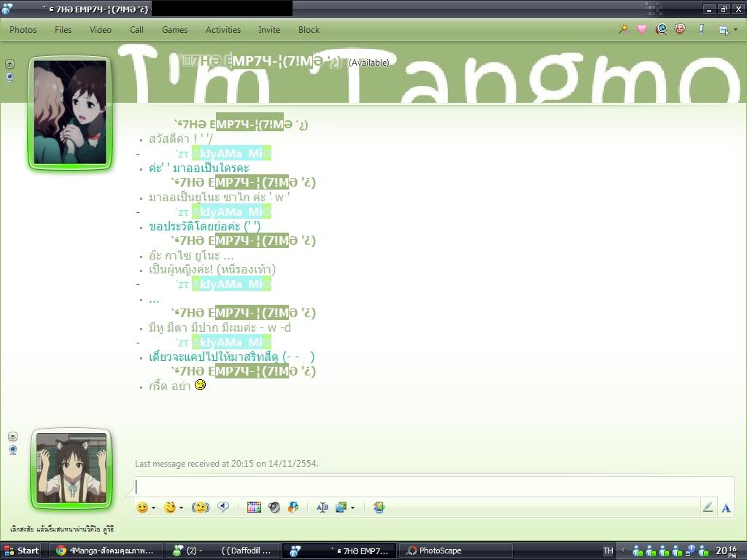Click the magnifier icon at top right
747x560 pixels.
click(x=661, y=29)
